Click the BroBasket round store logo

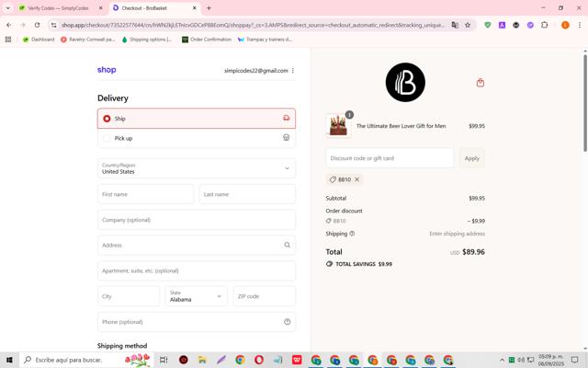(405, 82)
